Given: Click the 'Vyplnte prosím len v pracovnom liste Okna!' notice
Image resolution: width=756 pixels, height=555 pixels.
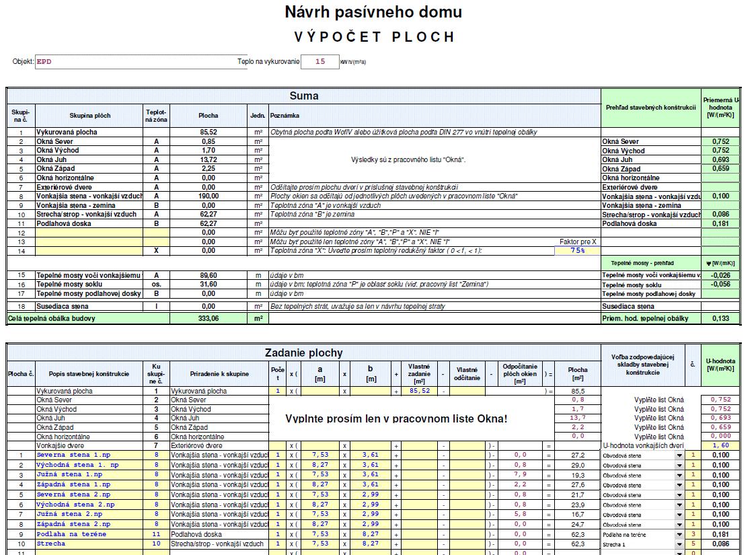Looking at the screenshot, I should click(396, 418).
